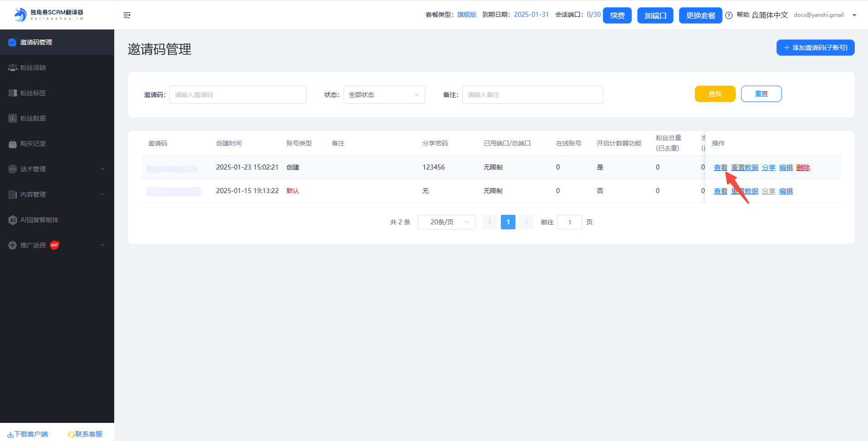Screen dimensions: 868x441
Task: Click the help question mark icon
Action: point(729,15)
